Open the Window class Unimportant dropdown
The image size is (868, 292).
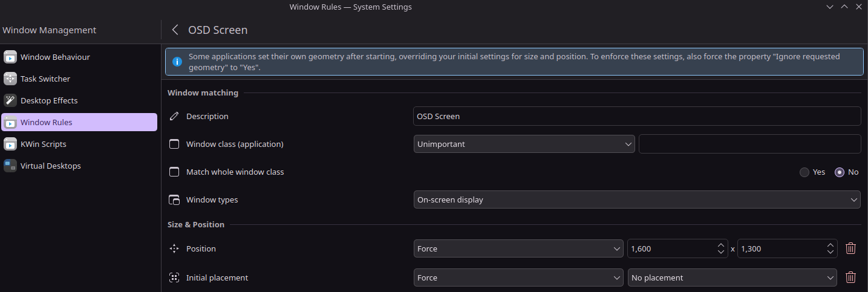[x=524, y=144]
